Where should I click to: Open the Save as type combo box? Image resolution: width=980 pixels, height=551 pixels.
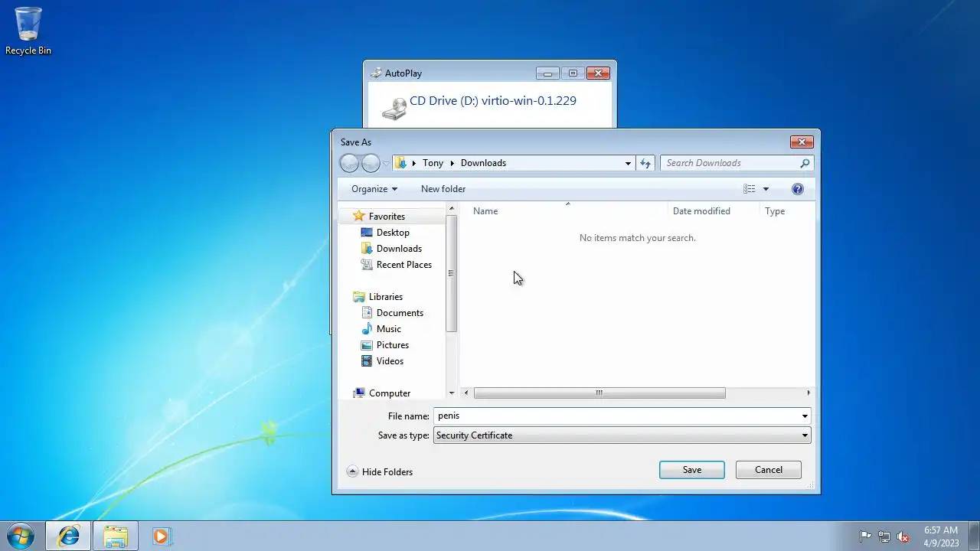pyautogui.click(x=622, y=435)
